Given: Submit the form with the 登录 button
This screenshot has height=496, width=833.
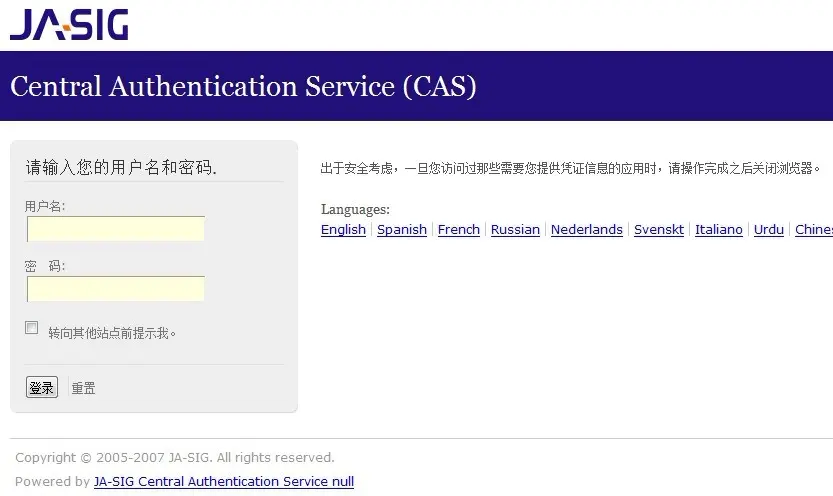Looking at the screenshot, I should coord(42,387).
